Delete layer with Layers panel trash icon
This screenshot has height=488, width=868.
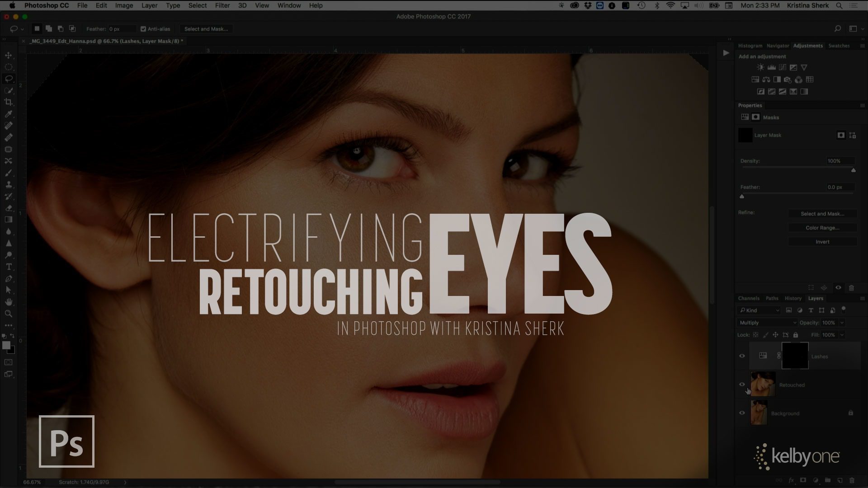852,480
